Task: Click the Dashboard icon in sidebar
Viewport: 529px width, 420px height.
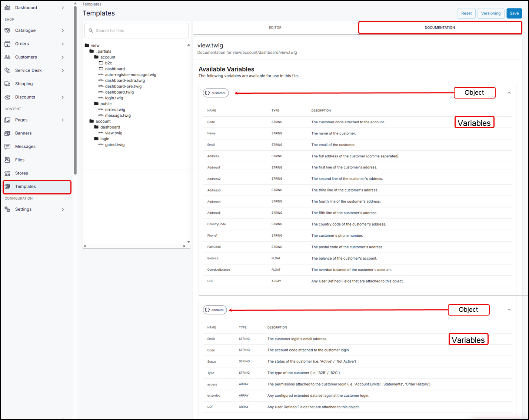Action: pos(7,8)
